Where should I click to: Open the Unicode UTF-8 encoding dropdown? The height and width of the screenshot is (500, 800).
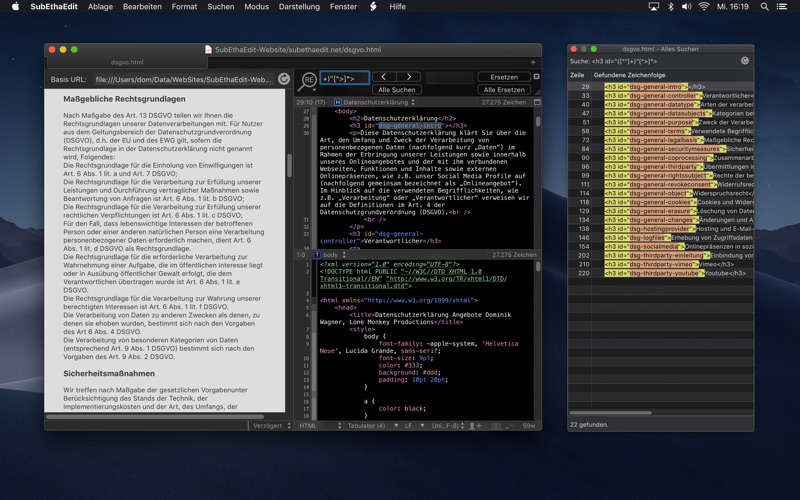[448, 426]
